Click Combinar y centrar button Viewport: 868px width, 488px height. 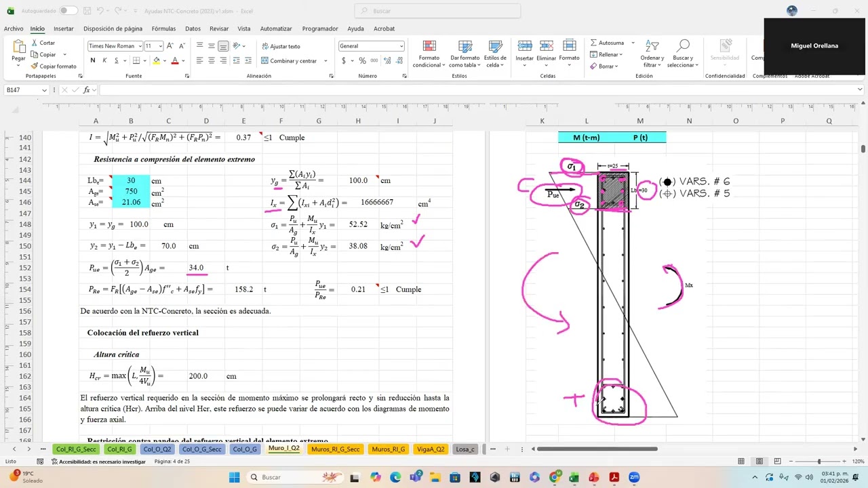[290, 60]
